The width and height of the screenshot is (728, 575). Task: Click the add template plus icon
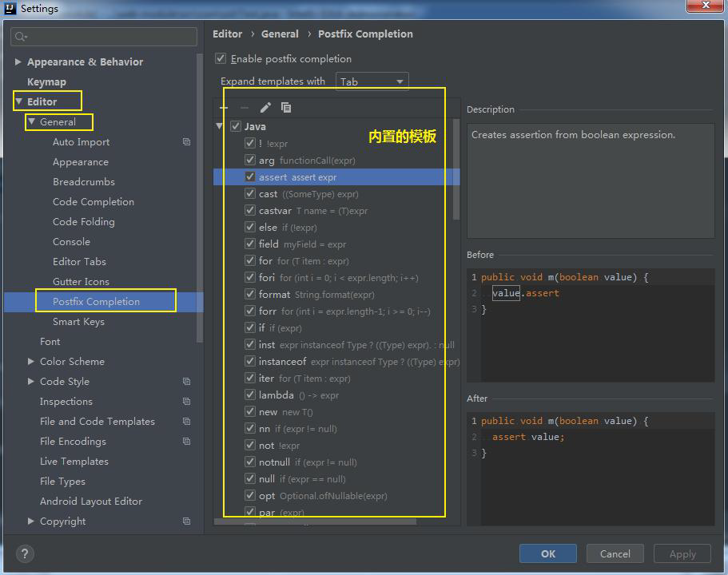click(x=225, y=108)
